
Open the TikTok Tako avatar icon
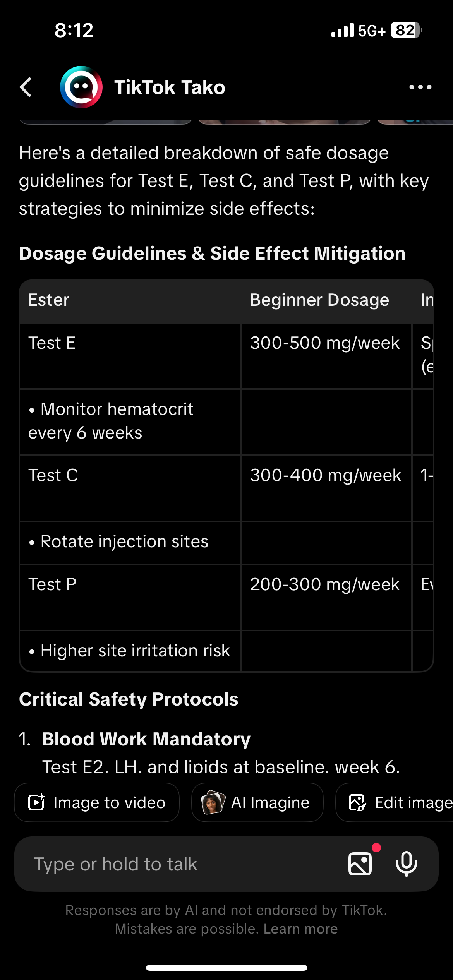[x=81, y=87]
